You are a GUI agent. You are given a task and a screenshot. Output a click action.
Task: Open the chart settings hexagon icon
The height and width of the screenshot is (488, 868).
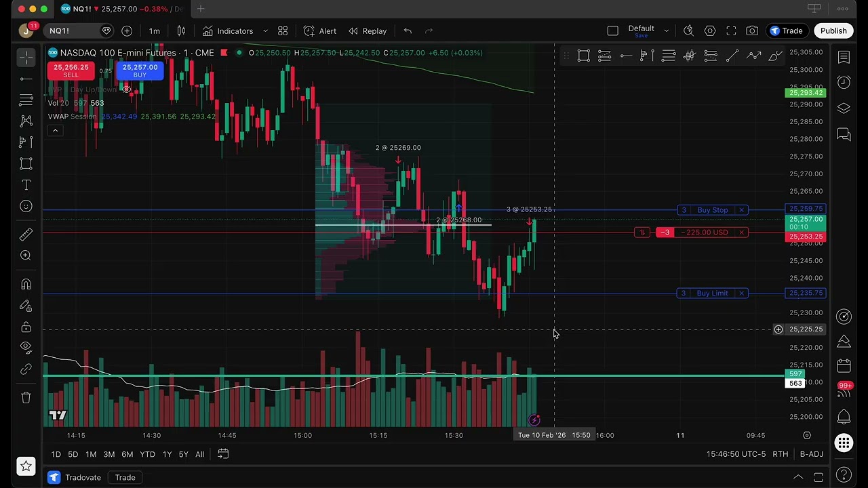tap(710, 30)
